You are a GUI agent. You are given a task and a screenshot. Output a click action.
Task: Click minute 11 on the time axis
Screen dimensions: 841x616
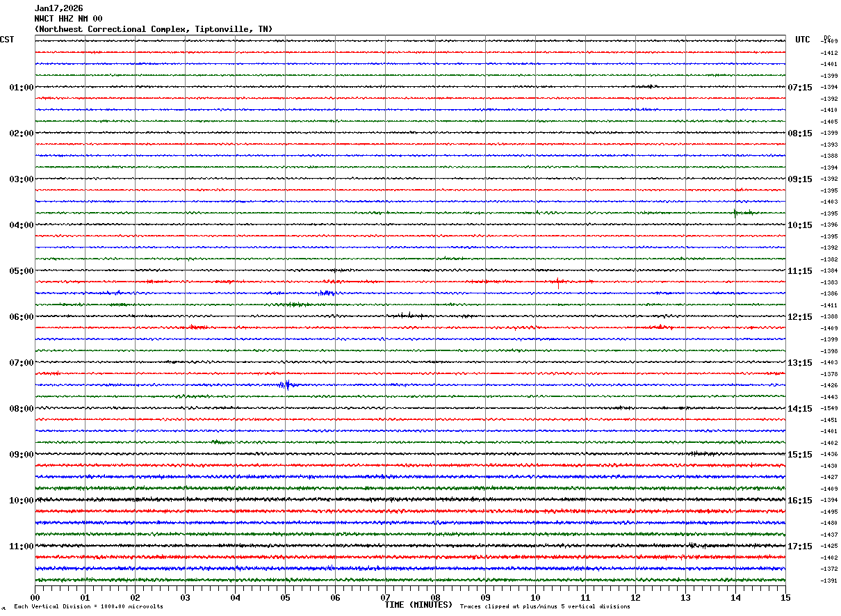(x=585, y=597)
